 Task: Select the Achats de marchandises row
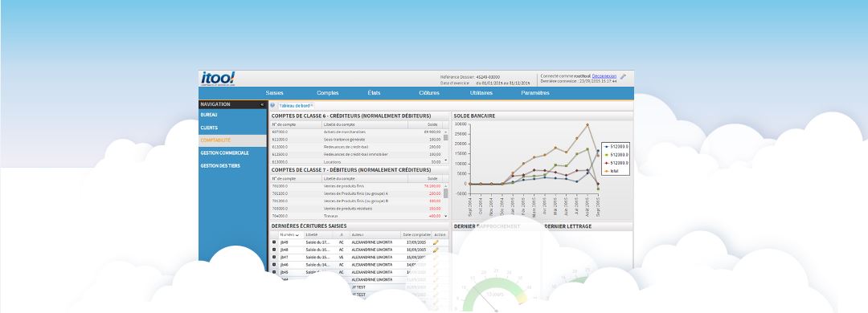tap(357, 132)
